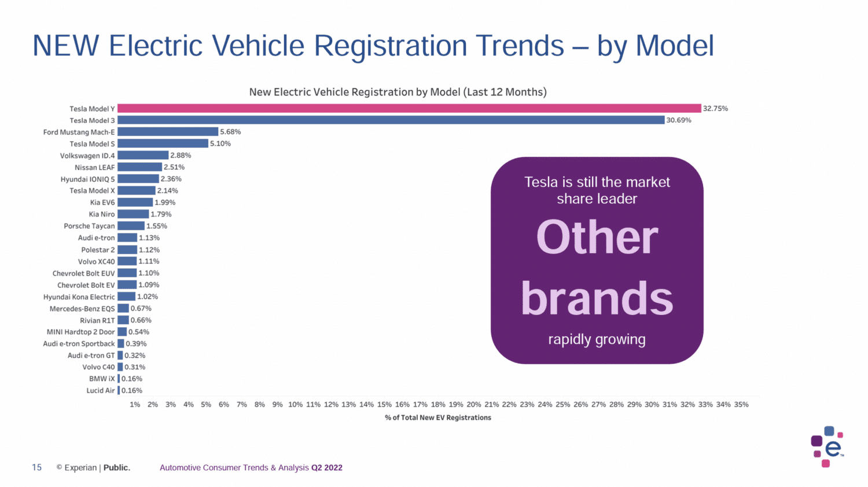Image resolution: width=868 pixels, height=487 pixels.
Task: Click the 'Tesla Model S' row label
Action: click(x=92, y=144)
